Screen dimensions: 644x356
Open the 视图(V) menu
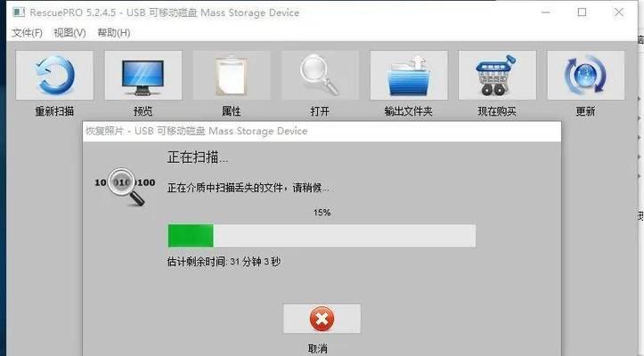(x=69, y=33)
